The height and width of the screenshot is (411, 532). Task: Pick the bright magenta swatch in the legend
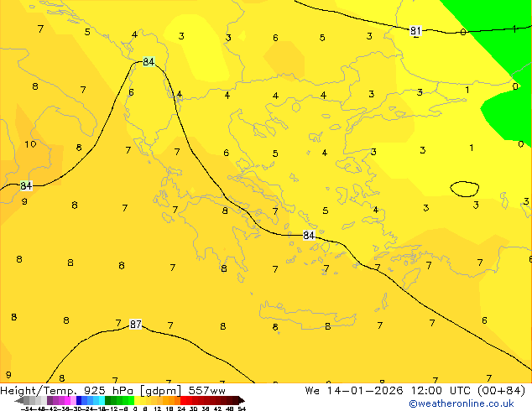(67, 400)
